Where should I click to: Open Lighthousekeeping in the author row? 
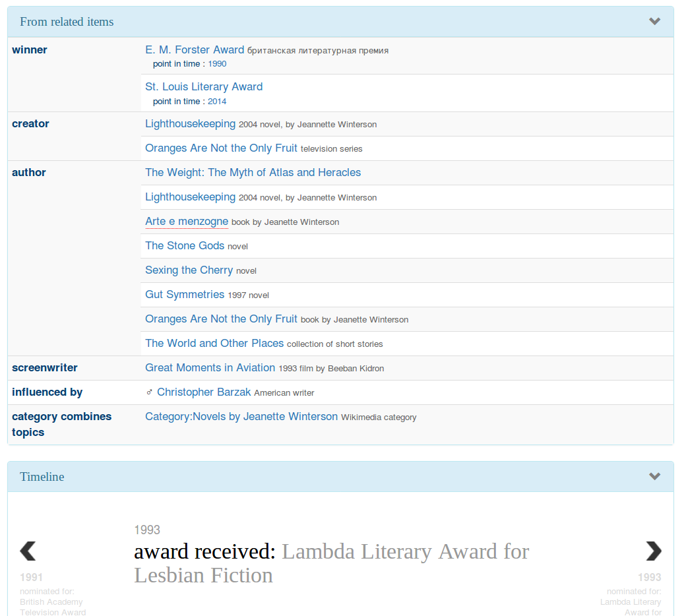[190, 197]
